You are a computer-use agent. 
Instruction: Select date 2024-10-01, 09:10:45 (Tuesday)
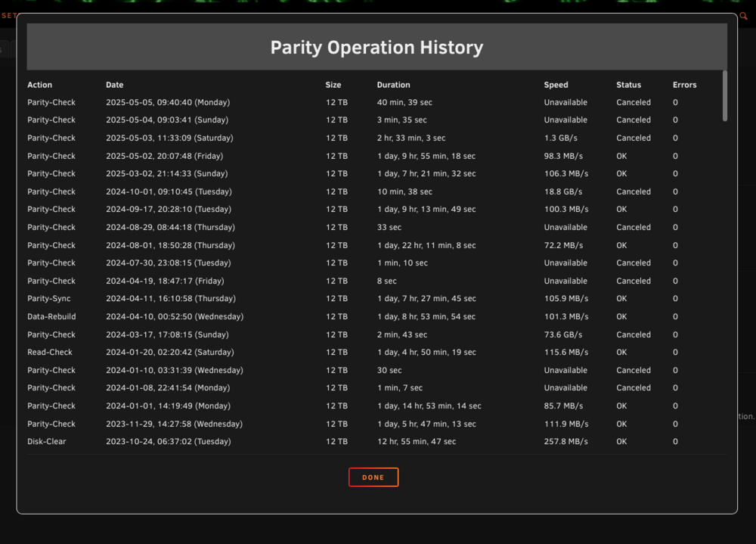click(x=169, y=191)
